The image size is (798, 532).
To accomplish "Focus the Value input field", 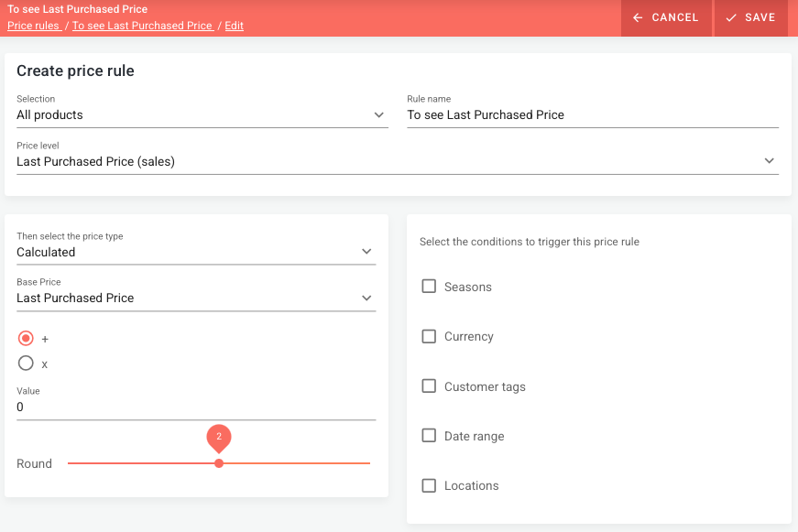I will coord(196,407).
